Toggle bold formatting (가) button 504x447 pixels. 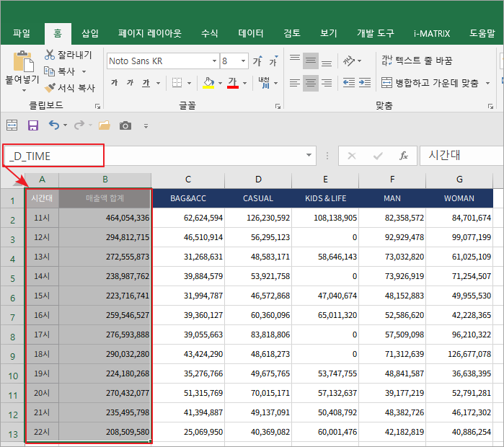tap(114, 83)
